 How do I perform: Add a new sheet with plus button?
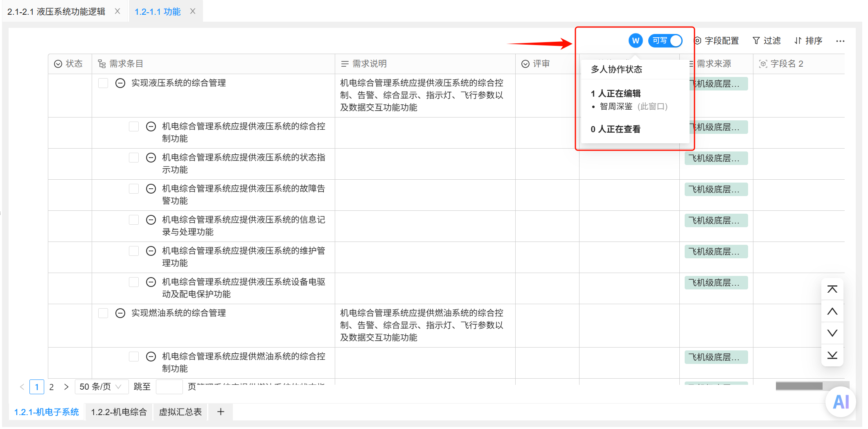pos(221,412)
